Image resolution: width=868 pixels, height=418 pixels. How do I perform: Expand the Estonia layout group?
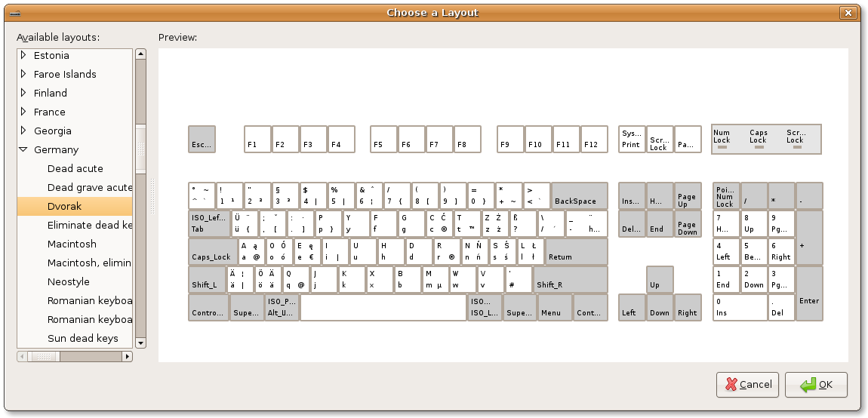click(23, 55)
